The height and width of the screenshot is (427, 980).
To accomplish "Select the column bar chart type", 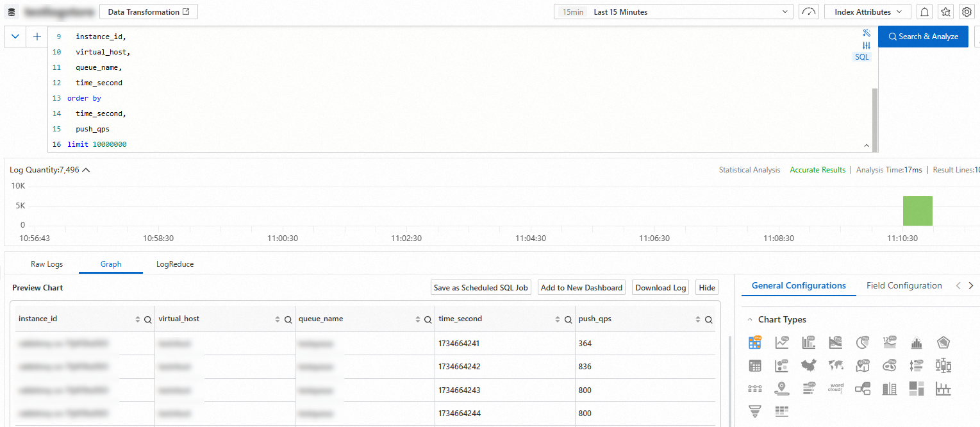I will [808, 343].
